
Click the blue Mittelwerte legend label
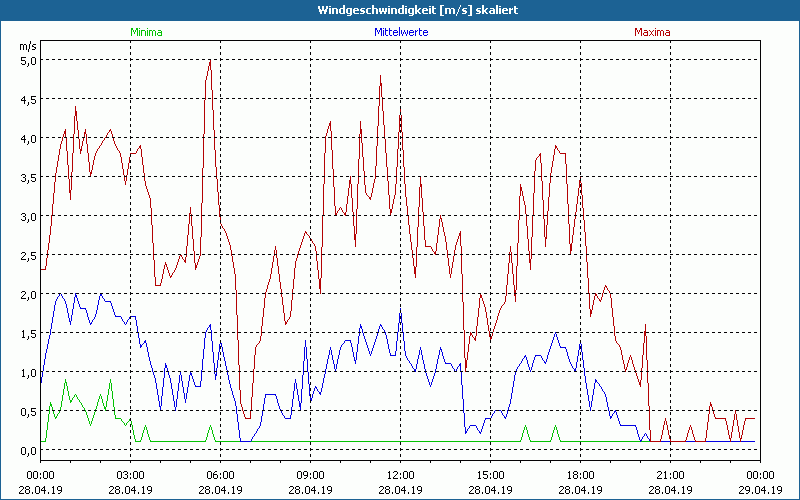tap(400, 32)
